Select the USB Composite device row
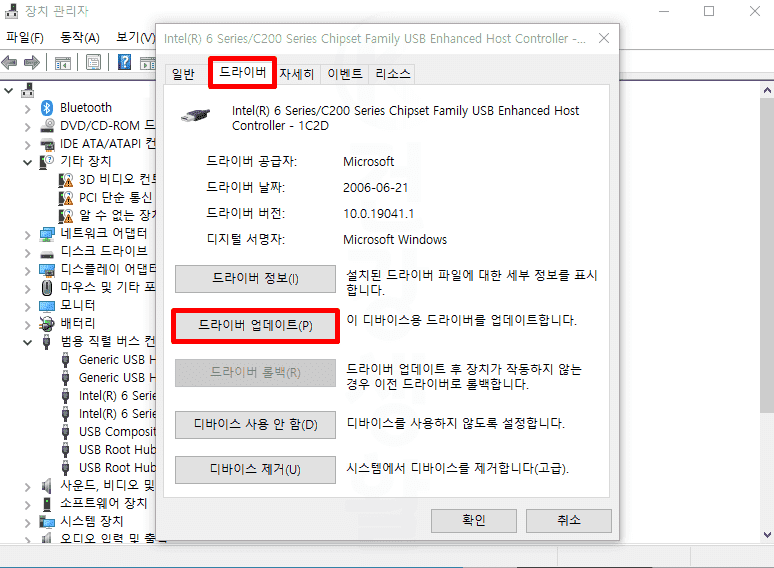 click(108, 432)
